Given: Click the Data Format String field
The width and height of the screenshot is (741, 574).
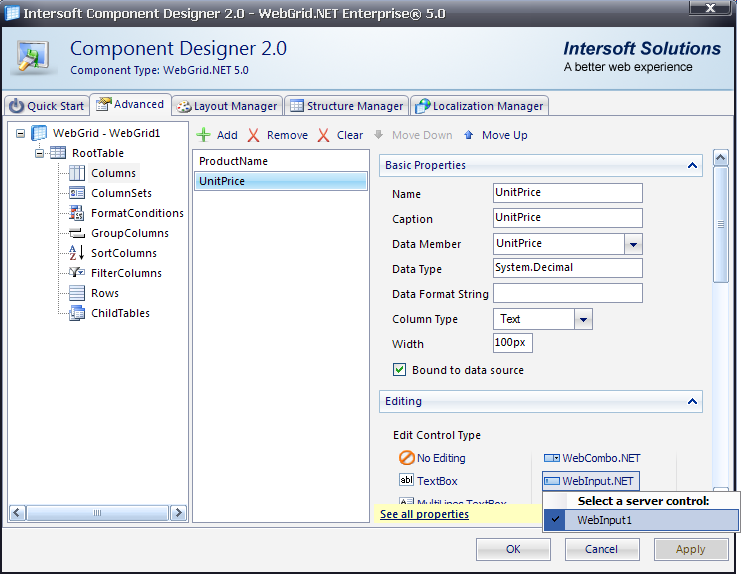Looking at the screenshot, I should [x=567, y=294].
